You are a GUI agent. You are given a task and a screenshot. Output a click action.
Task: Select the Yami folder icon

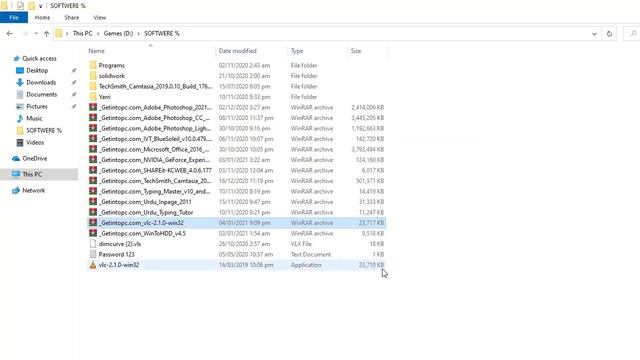(93, 97)
